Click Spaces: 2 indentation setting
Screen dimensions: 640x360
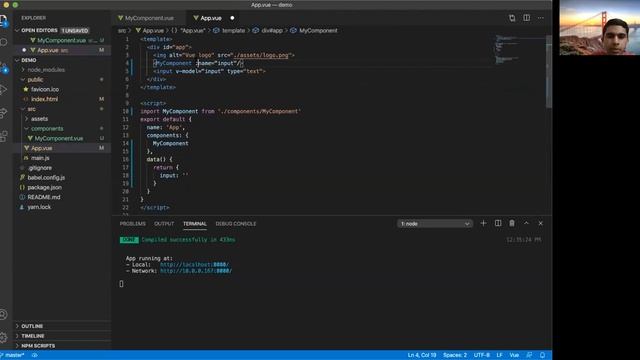(x=455, y=355)
